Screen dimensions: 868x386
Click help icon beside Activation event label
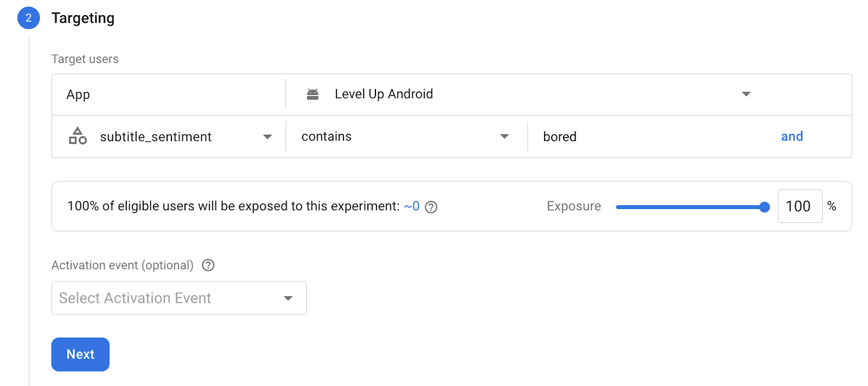[x=208, y=265]
